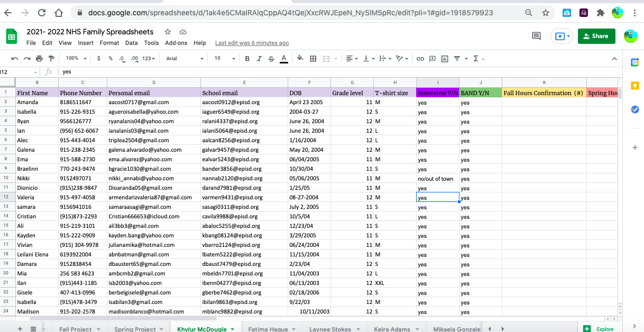Select the Paint format tool
644x332 pixels.
(51, 59)
